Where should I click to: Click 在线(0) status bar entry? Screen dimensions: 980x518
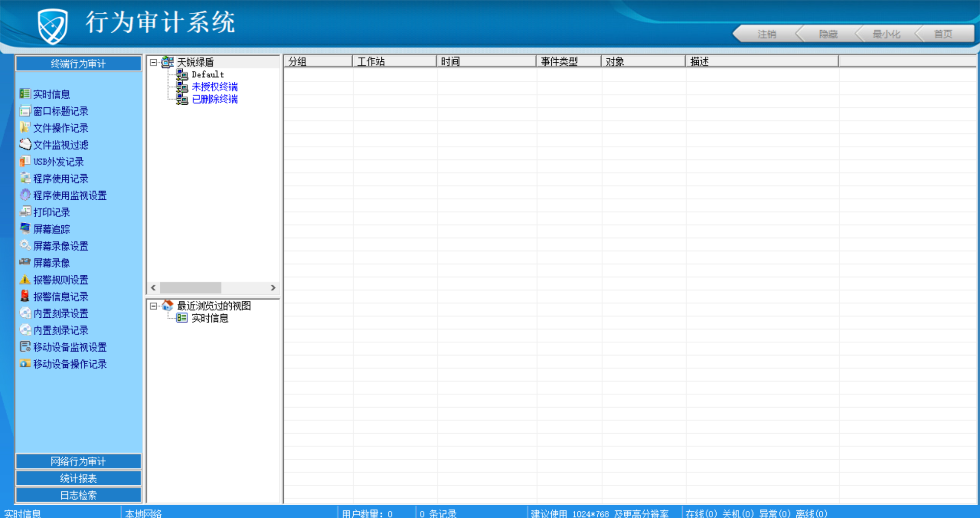point(701,513)
